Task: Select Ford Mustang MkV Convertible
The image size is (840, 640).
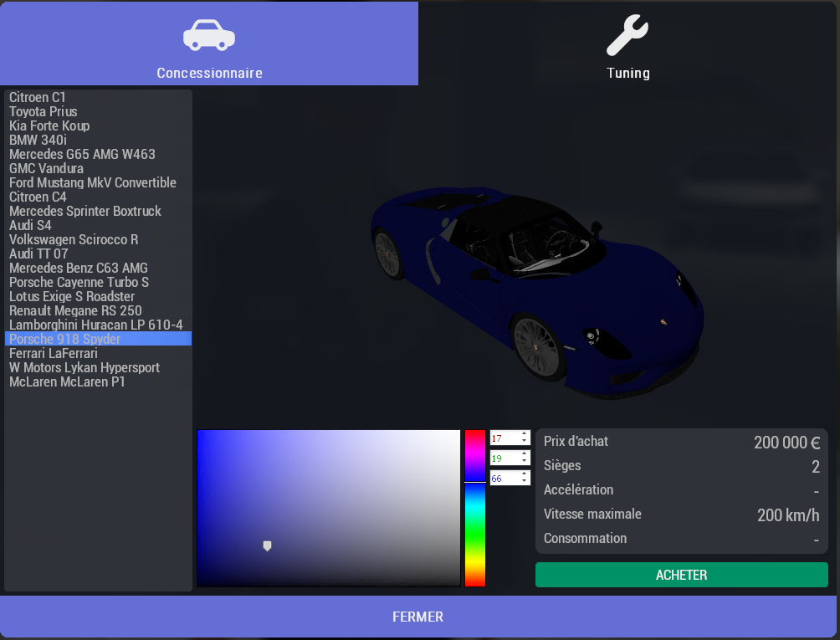Action: point(98,182)
